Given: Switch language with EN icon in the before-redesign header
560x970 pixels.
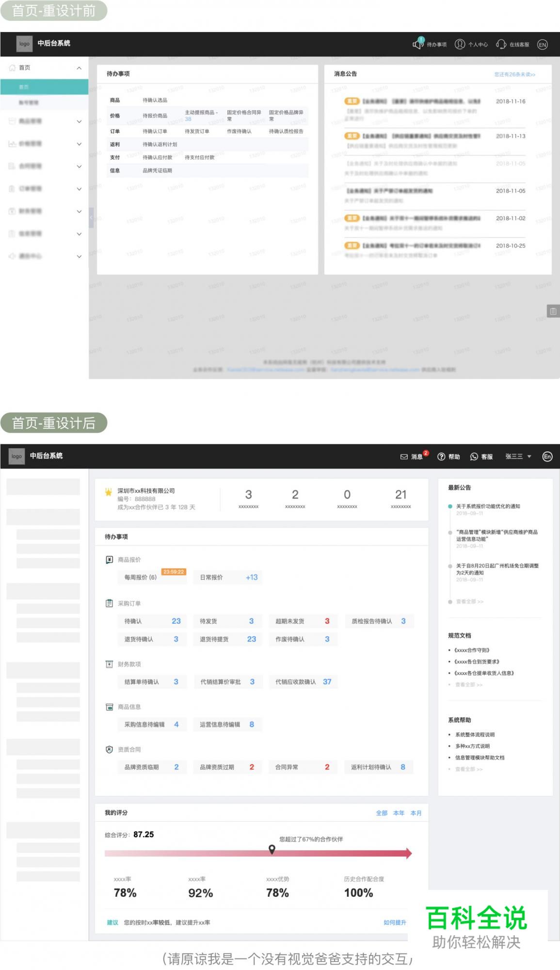Looking at the screenshot, I should coord(543,45).
